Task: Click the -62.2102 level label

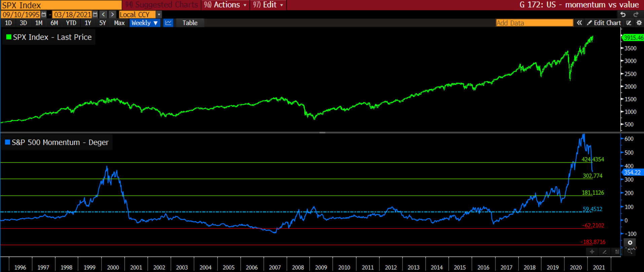Action: point(593,226)
